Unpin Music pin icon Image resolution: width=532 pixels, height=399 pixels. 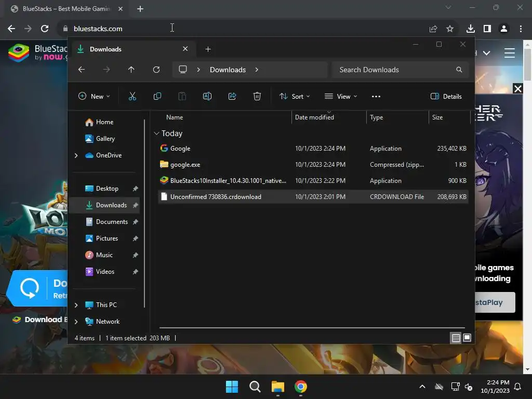pos(136,255)
